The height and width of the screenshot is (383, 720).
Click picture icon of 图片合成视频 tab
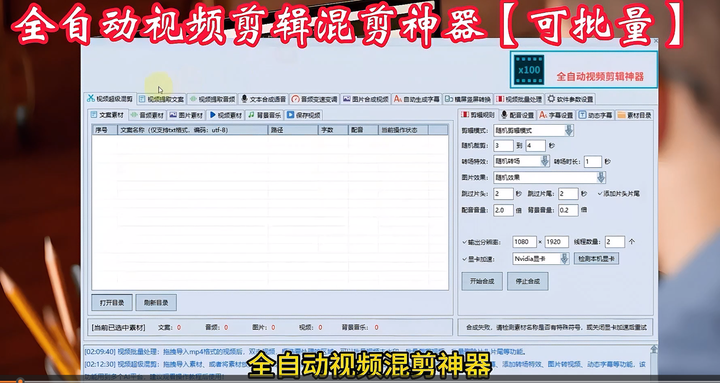coord(346,99)
